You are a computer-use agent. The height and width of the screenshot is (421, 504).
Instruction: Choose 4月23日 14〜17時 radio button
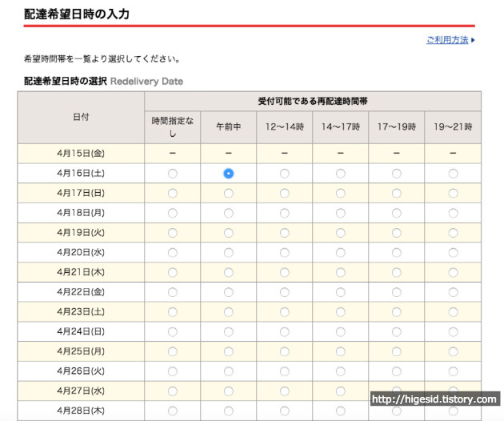pos(341,312)
